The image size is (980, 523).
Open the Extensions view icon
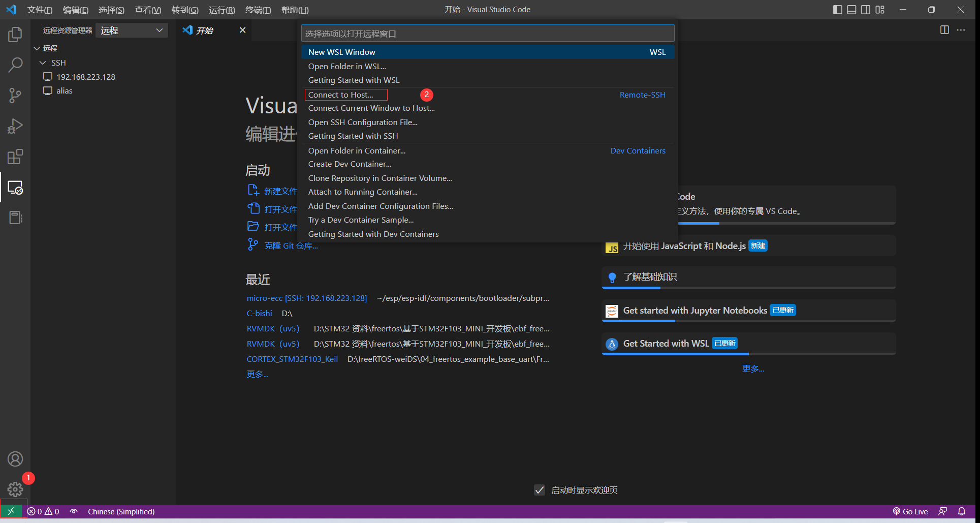pyautogui.click(x=15, y=157)
